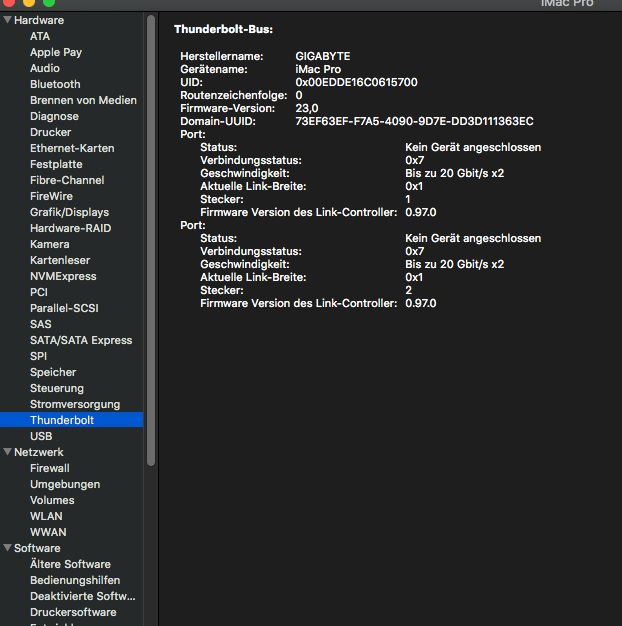Click the green zoom window button
The height and width of the screenshot is (626, 622).
[49, 3]
